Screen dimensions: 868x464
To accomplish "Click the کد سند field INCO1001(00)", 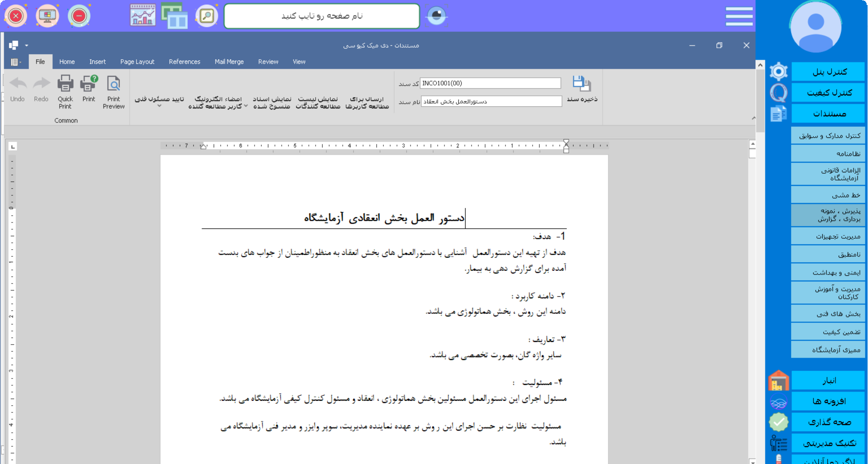I will tap(490, 83).
